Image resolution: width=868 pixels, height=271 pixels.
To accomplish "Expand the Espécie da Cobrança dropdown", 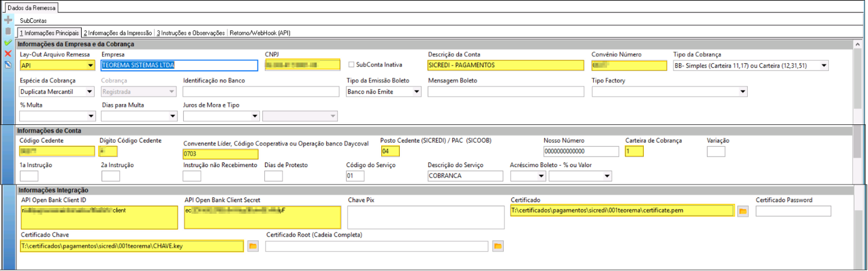I will tap(90, 92).
